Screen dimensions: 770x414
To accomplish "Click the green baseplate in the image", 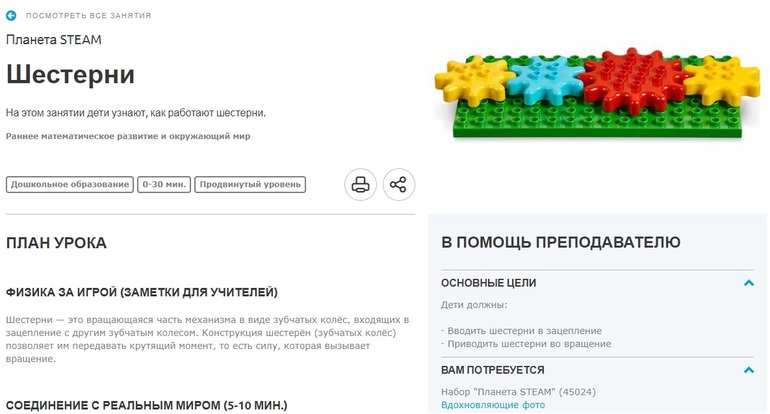I will point(594,123).
